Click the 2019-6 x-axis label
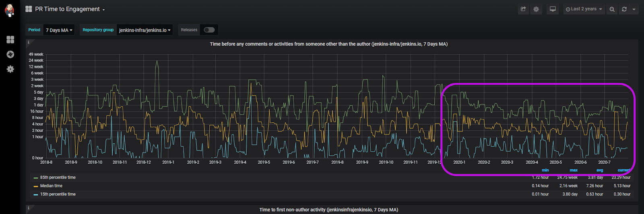This screenshot has height=214, width=644. pos(289,162)
